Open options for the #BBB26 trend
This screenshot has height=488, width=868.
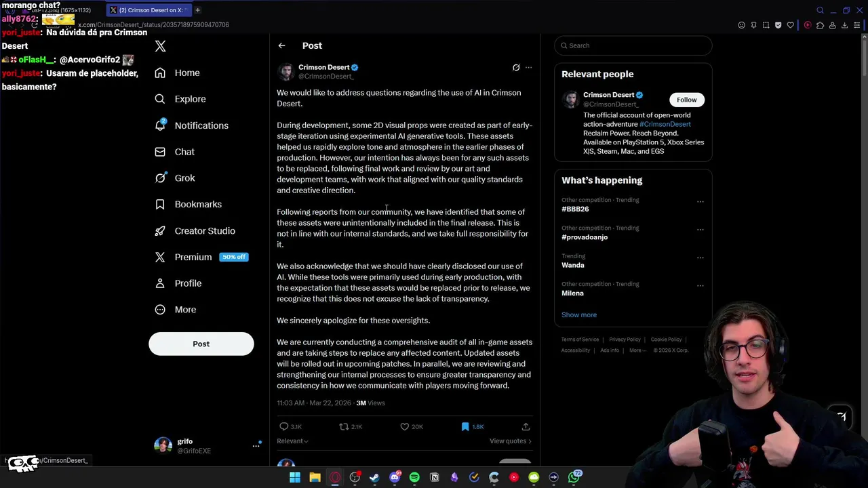(701, 201)
